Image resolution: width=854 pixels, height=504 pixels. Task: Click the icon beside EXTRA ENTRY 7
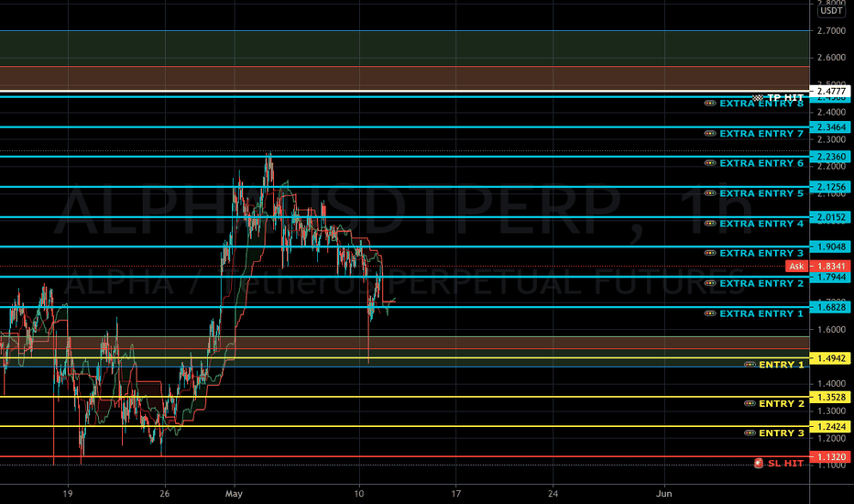[710, 134]
